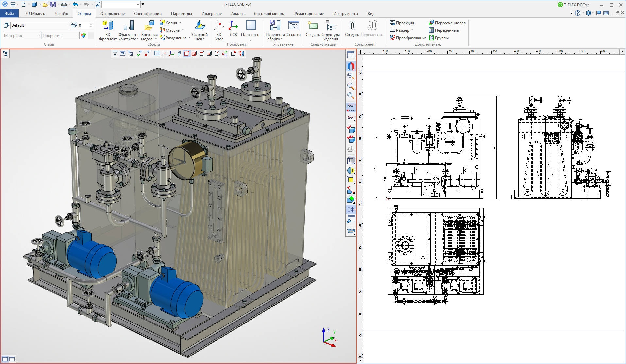Viewport: 626px width, 364px height.
Task: Expand the Default style dropdown
Action: [68, 25]
